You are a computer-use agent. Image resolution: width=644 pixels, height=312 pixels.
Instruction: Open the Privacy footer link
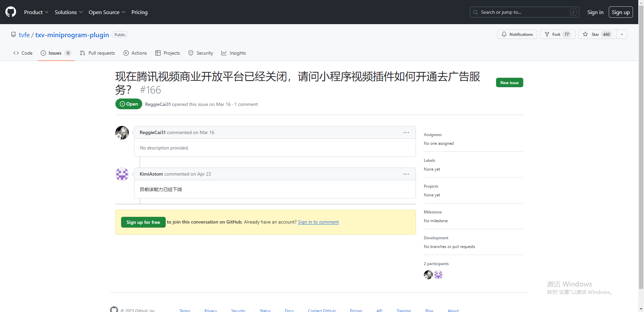211,311
